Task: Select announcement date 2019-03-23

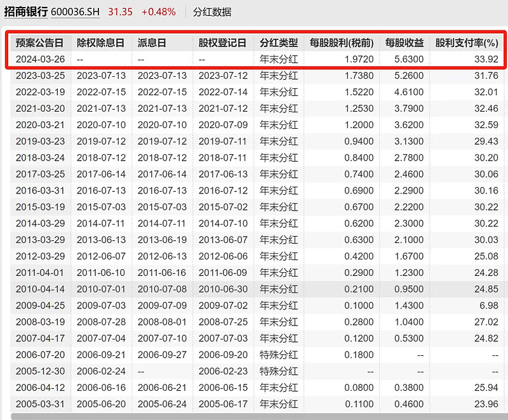Action: [x=40, y=141]
